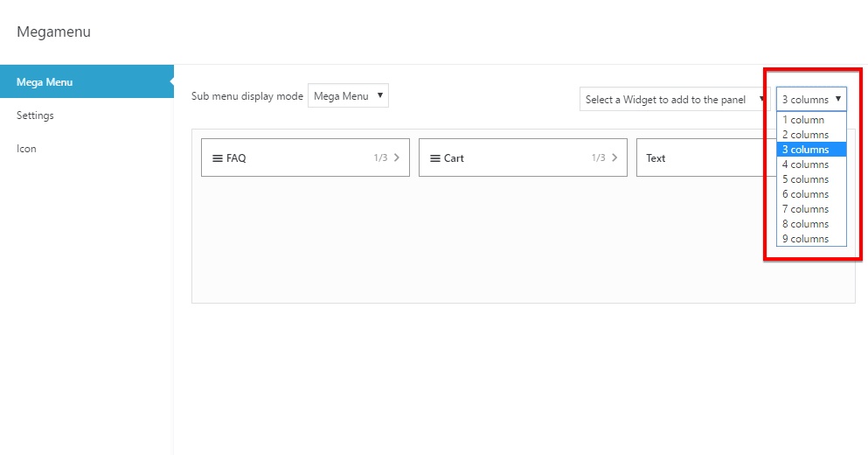This screenshot has height=455, width=868.
Task: Switch to the Mega Menu tab
Action: [x=87, y=82]
